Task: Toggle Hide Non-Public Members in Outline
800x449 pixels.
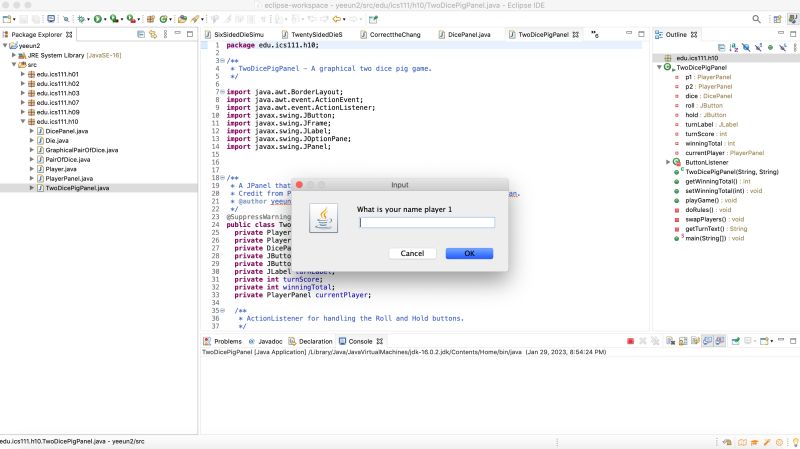Action: [770, 47]
